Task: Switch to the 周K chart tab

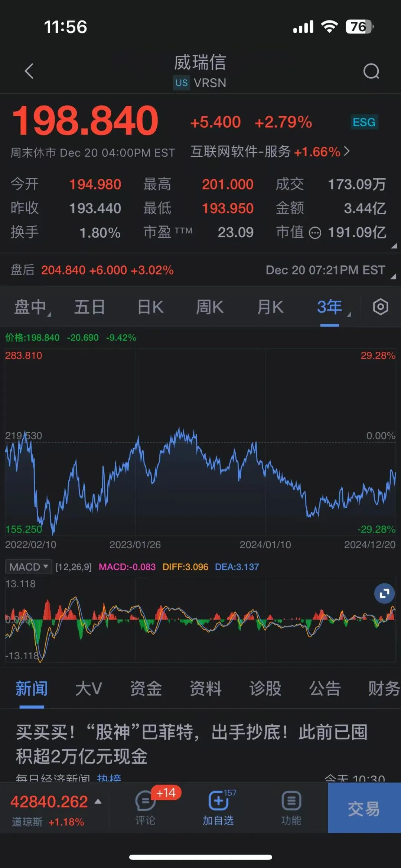Action: click(x=210, y=308)
